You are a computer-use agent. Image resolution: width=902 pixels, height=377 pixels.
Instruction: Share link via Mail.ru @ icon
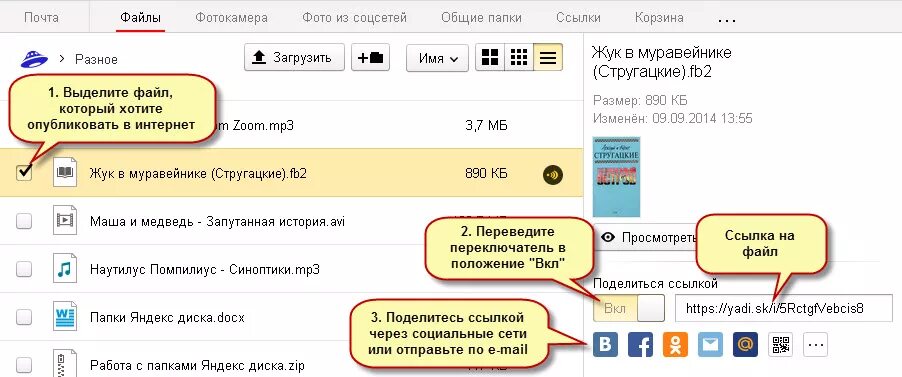click(746, 345)
